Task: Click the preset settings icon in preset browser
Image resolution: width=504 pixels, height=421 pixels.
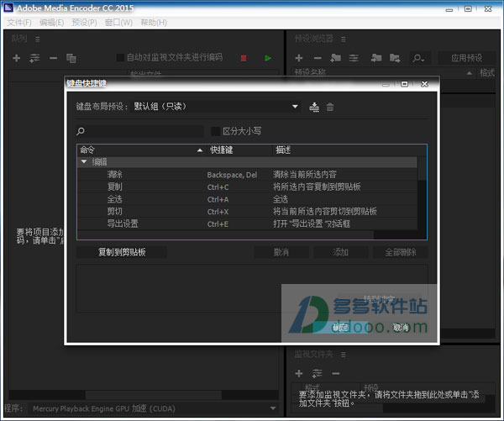Action: [354, 58]
